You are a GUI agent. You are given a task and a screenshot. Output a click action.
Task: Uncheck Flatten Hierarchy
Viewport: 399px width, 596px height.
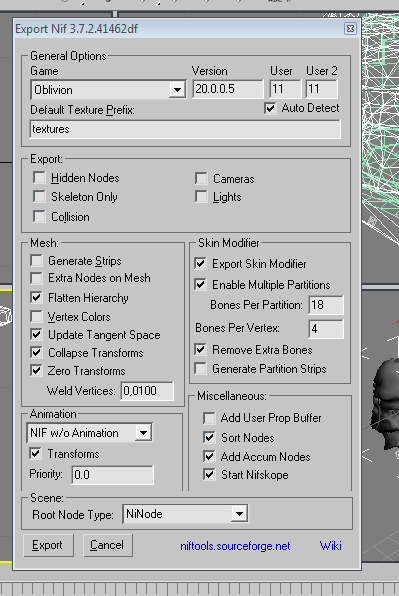(36, 297)
